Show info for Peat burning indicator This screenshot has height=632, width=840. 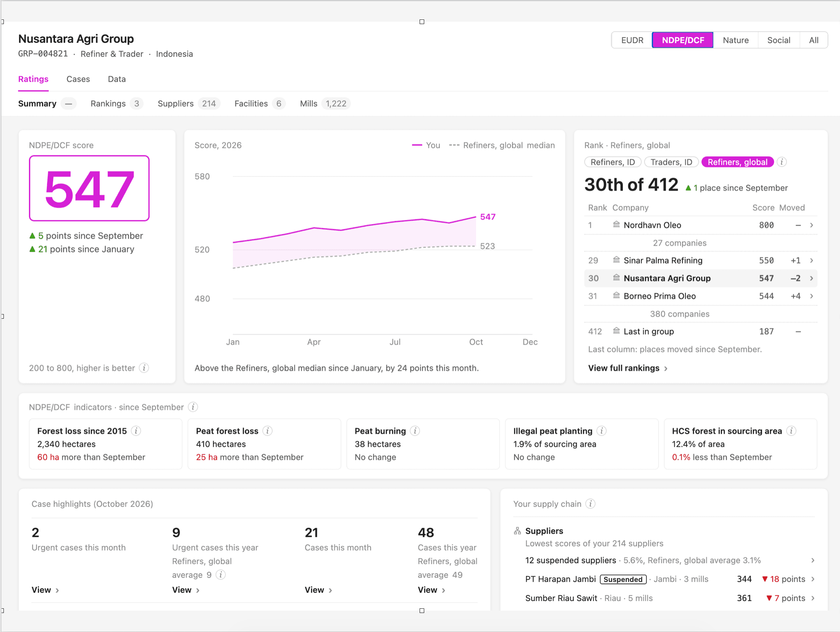tap(415, 431)
